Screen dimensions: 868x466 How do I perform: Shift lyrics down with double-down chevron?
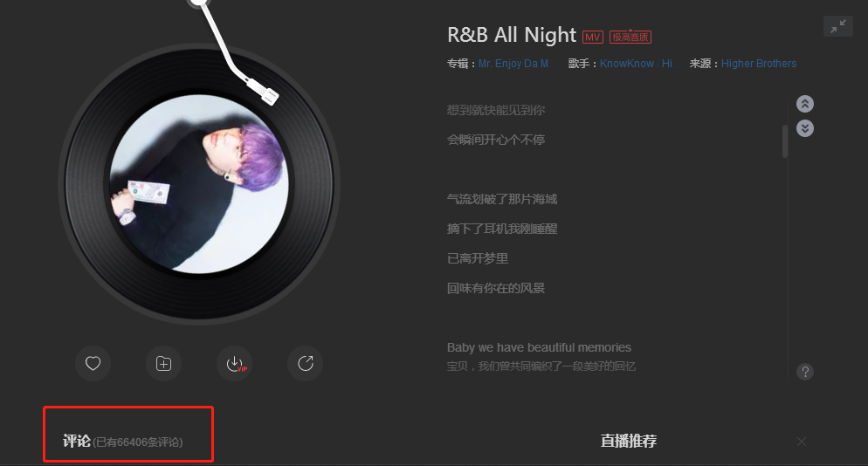pos(805,128)
